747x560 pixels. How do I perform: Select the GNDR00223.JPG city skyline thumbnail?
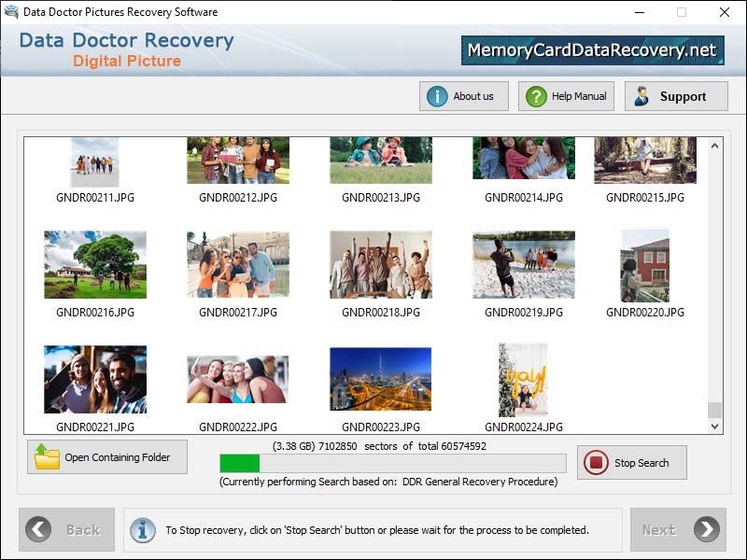coord(379,378)
